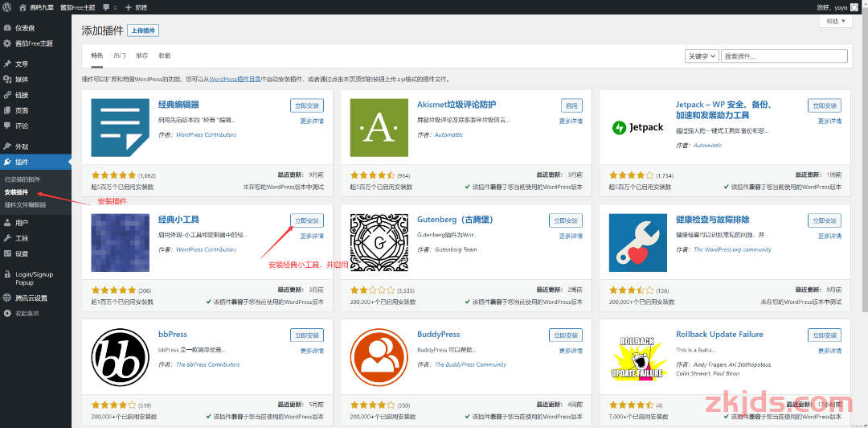Open the 酱茄Free主题 admin bar item

[77, 8]
